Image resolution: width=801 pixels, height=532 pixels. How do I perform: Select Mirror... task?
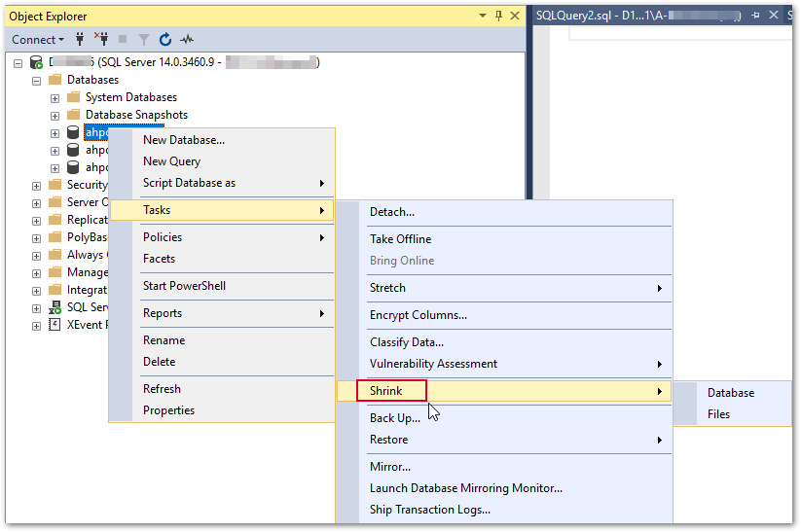[x=504, y=467]
